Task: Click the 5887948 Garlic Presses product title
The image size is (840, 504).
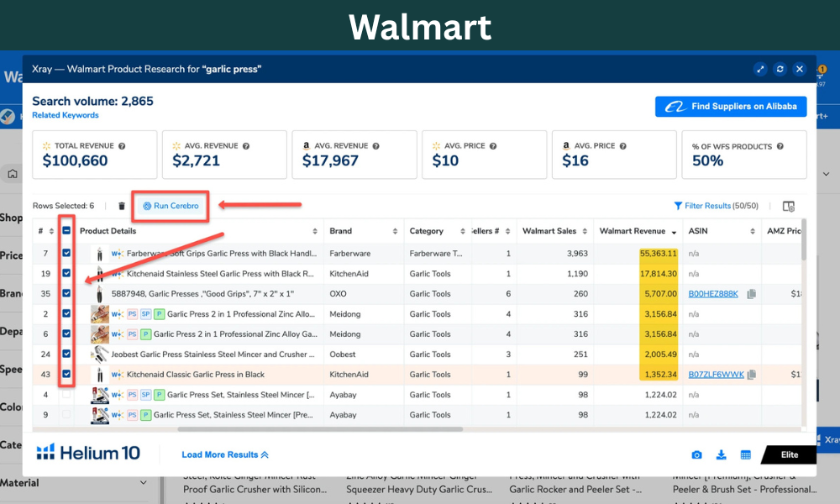Action: point(202,294)
